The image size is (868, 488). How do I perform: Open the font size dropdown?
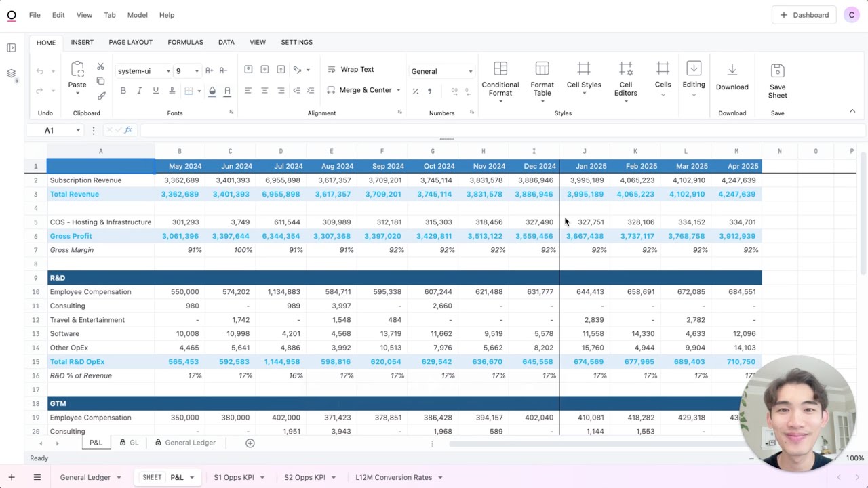point(187,71)
